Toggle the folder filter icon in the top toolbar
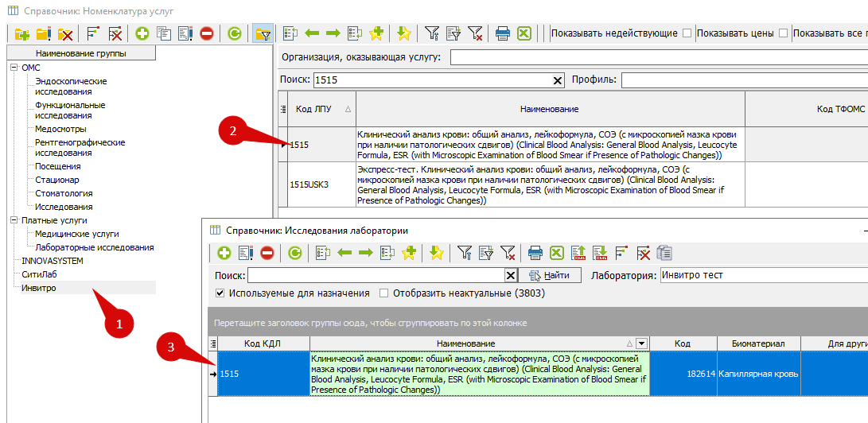868x423 pixels. 262,33
